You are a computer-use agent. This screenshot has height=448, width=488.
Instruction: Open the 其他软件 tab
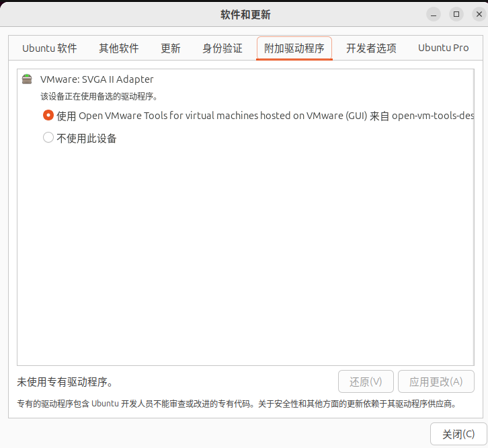coord(119,48)
